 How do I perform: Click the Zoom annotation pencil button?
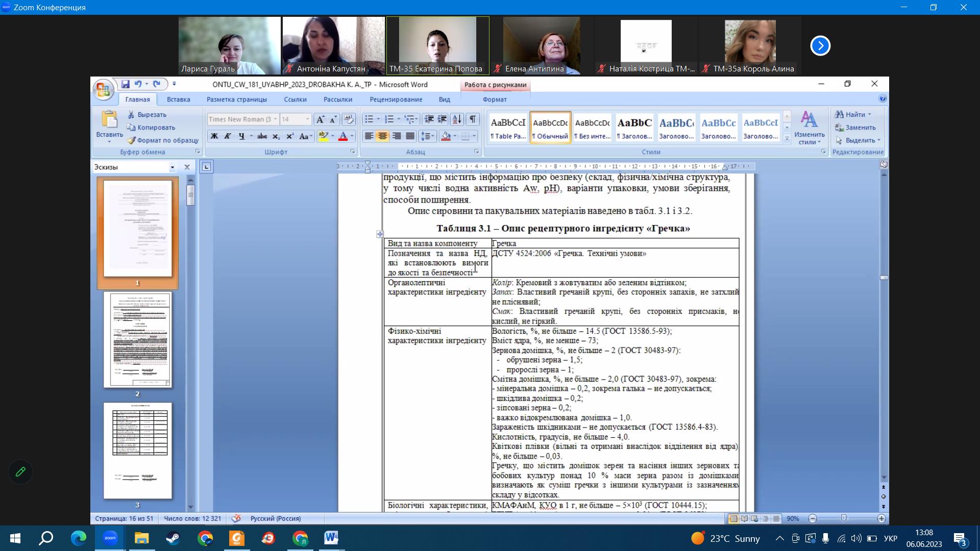click(x=20, y=472)
